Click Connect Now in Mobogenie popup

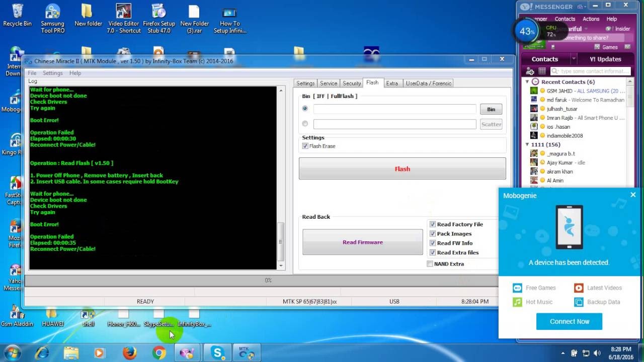tap(569, 321)
